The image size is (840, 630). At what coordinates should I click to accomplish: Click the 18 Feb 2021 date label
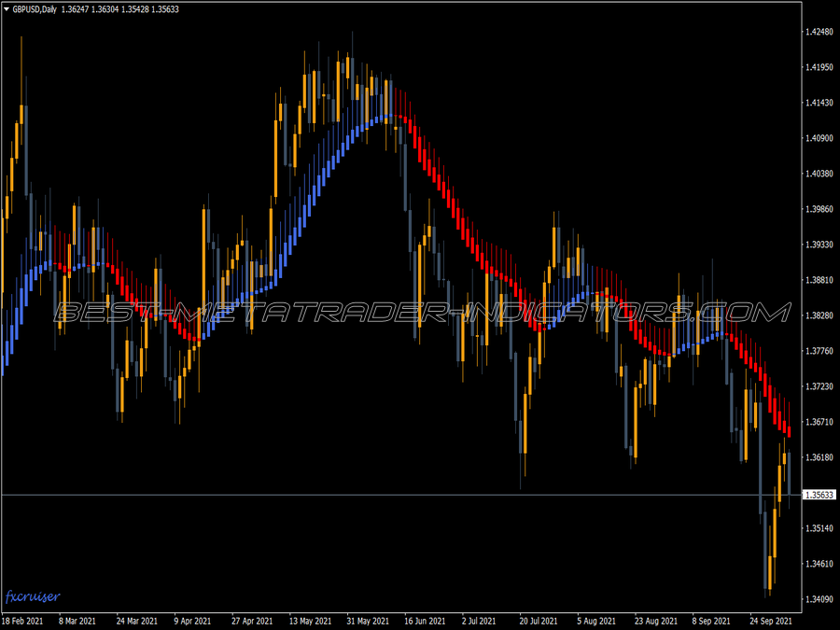(22, 621)
